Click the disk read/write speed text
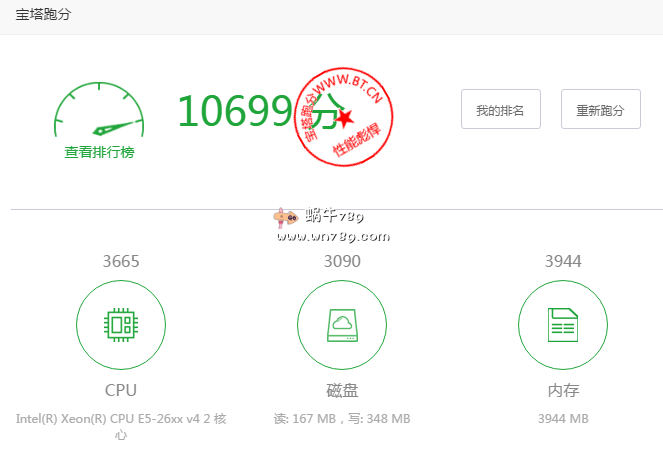Image resolution: width=663 pixels, height=450 pixels. pyautogui.click(x=342, y=418)
